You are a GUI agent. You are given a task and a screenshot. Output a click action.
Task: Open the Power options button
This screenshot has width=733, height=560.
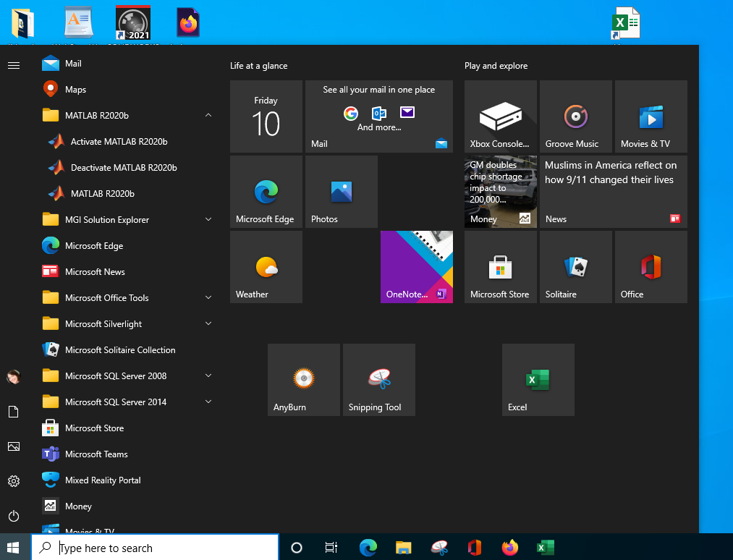click(14, 516)
